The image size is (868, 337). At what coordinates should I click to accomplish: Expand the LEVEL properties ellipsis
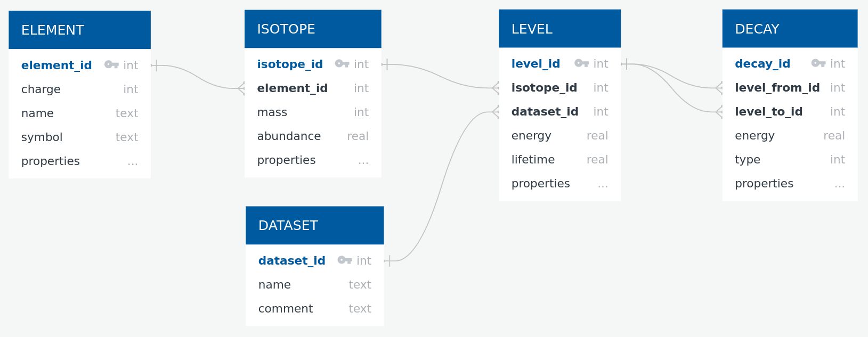tap(603, 184)
